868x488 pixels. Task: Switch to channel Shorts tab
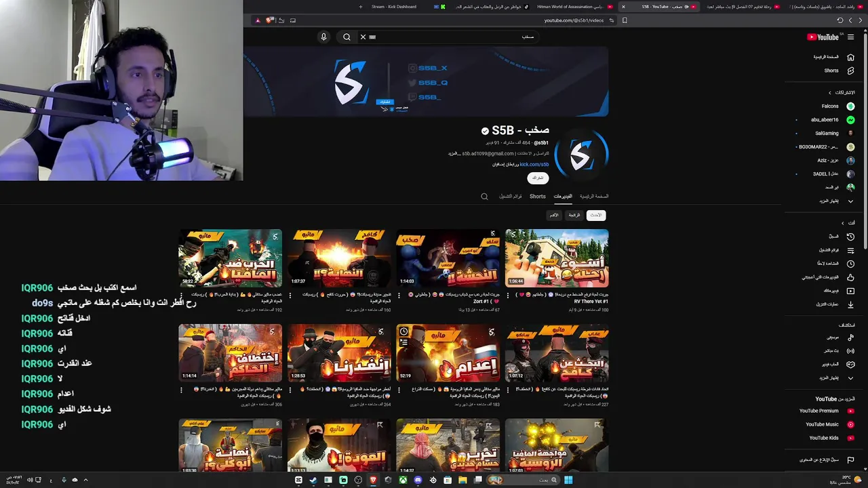pyautogui.click(x=538, y=197)
